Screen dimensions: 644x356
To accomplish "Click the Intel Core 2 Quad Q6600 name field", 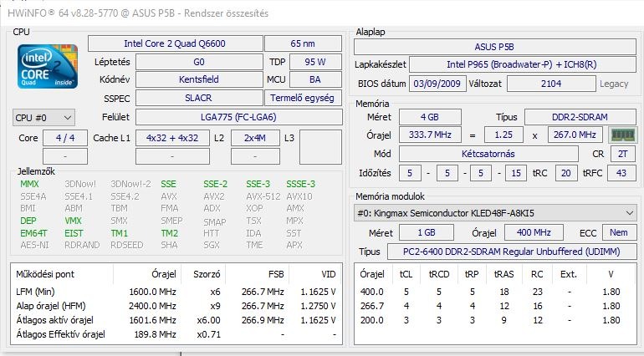I will [186, 43].
